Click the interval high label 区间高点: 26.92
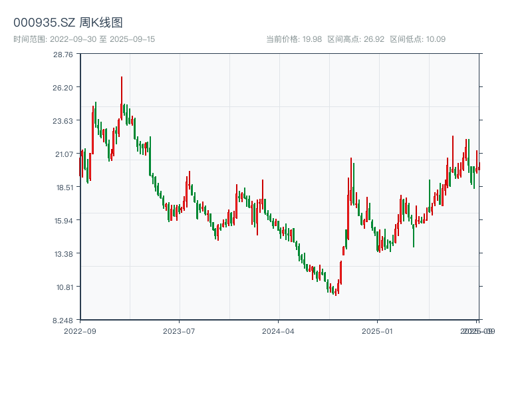Screen dimensions: 532x399 tap(356, 39)
